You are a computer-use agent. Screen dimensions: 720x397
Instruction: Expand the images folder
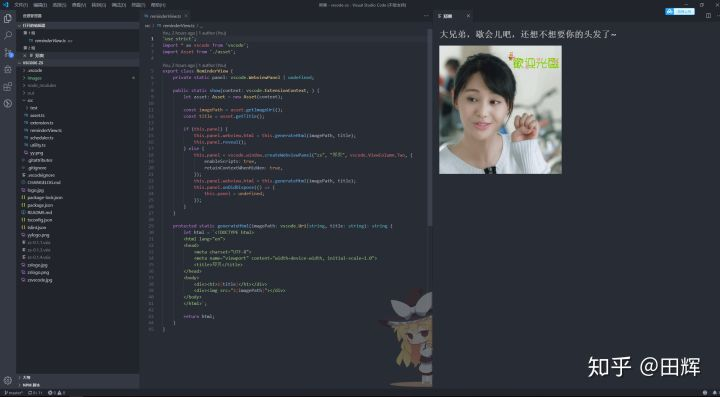pyautogui.click(x=35, y=78)
